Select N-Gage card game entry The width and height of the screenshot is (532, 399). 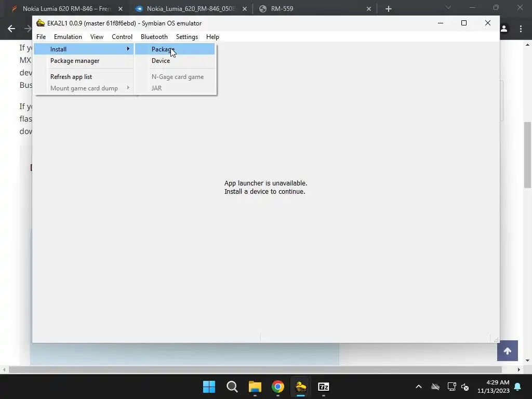point(175,77)
